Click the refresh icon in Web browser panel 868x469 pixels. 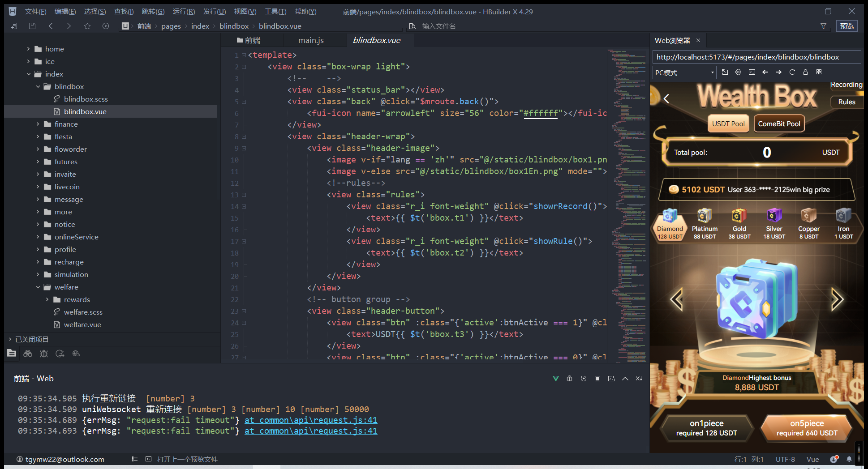(792, 72)
